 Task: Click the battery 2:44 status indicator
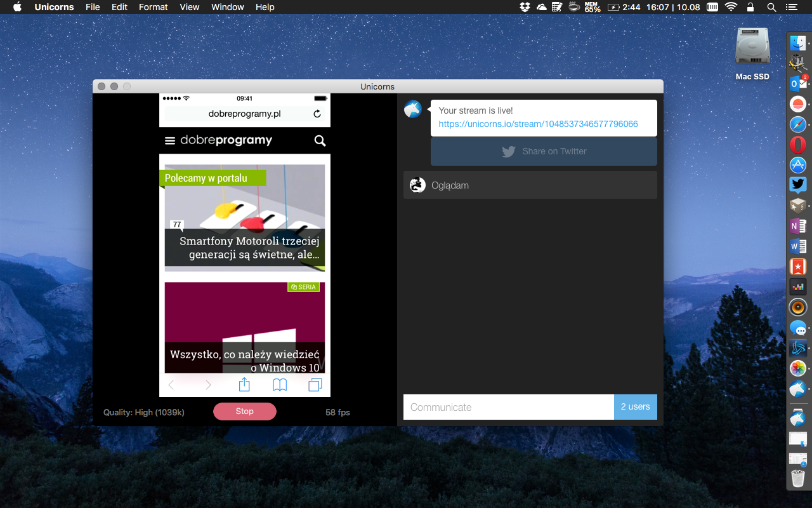coord(624,7)
